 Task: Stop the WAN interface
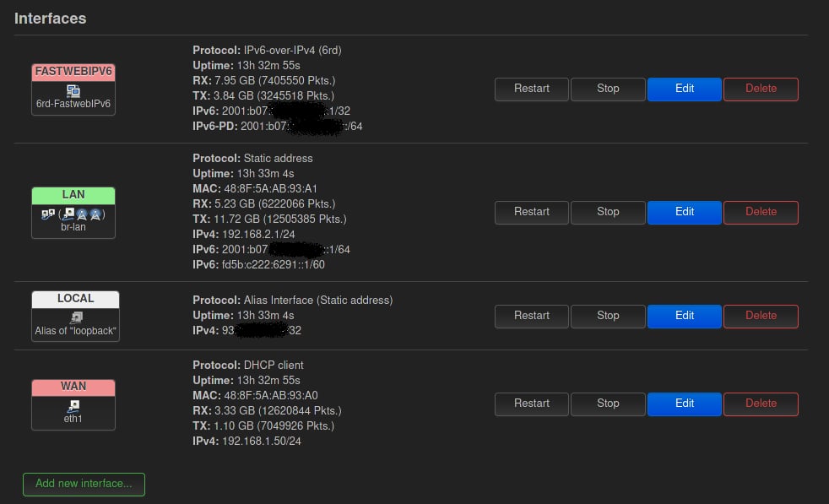pyautogui.click(x=608, y=404)
